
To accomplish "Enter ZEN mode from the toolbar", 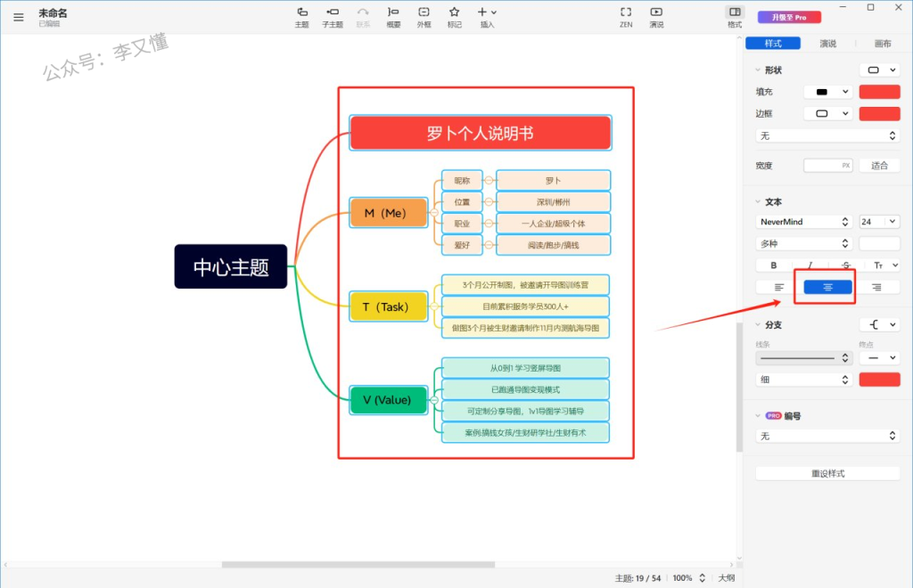I will point(626,16).
